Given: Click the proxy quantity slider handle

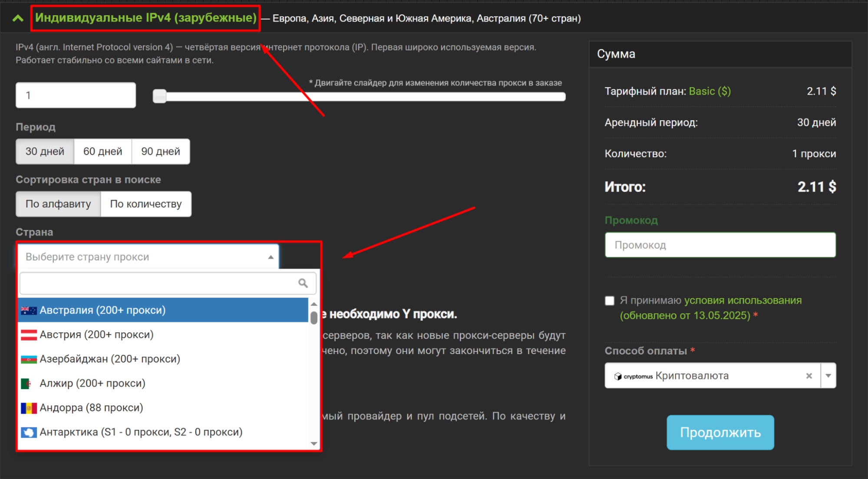Looking at the screenshot, I should pos(160,96).
